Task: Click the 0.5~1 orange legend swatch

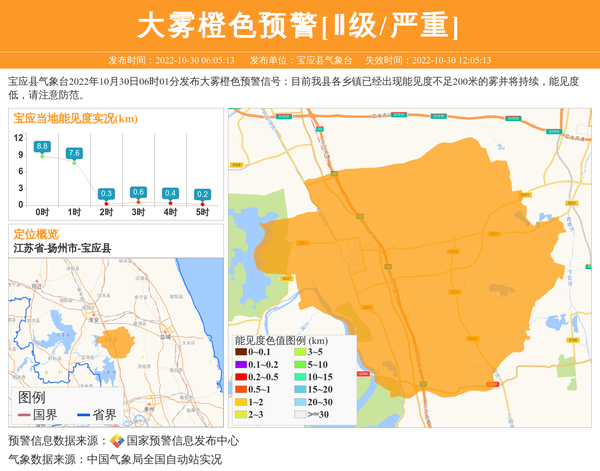Action: click(x=241, y=389)
